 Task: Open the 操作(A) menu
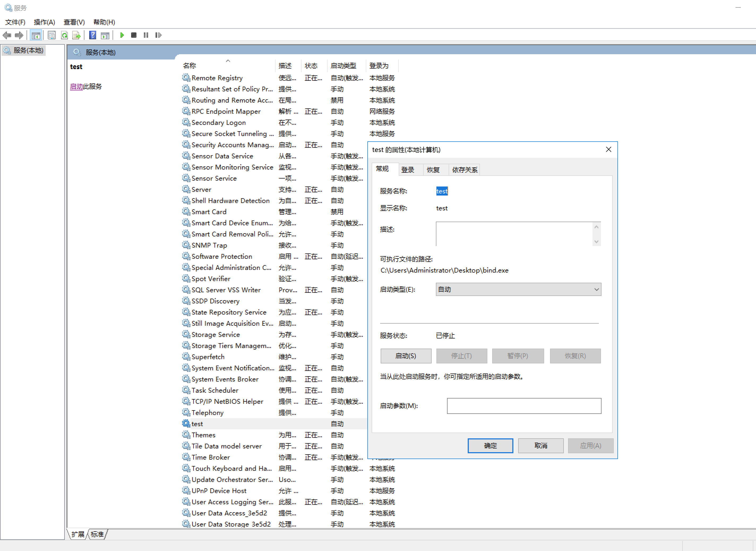point(44,22)
